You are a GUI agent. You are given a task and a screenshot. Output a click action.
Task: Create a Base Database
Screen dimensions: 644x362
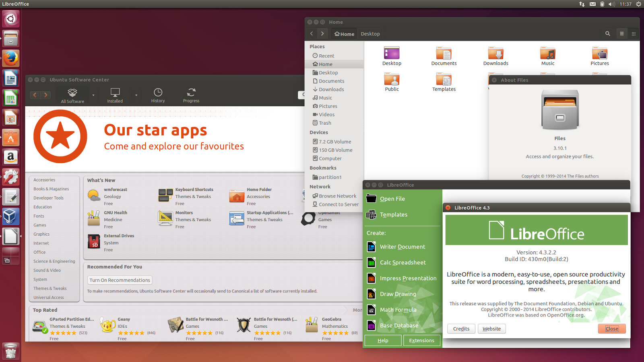tap(399, 325)
